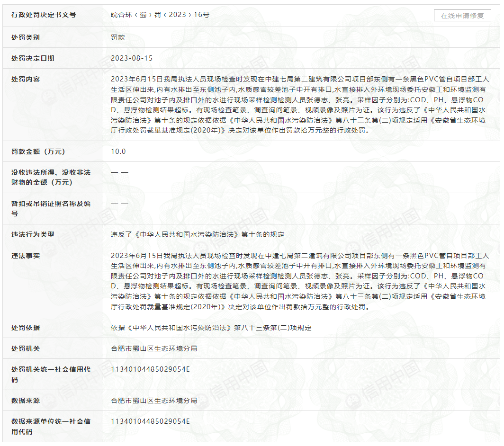This screenshot has width=504, height=446.
Task: Click the 处罚类别 row label
Action: [x=26, y=37]
